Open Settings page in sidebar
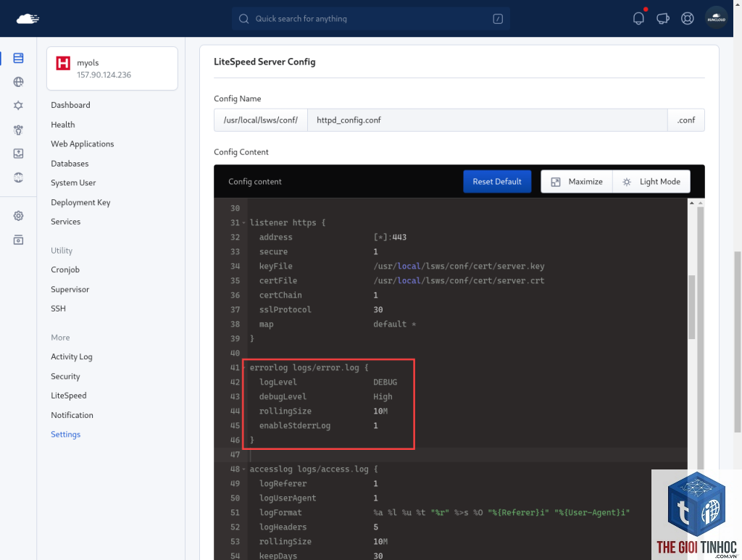 click(x=66, y=434)
